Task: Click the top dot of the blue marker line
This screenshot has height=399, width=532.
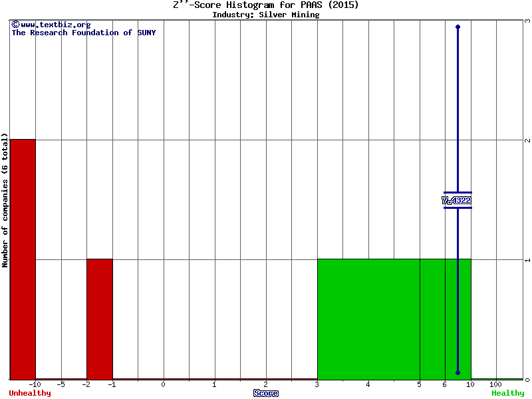Action: 458,27
